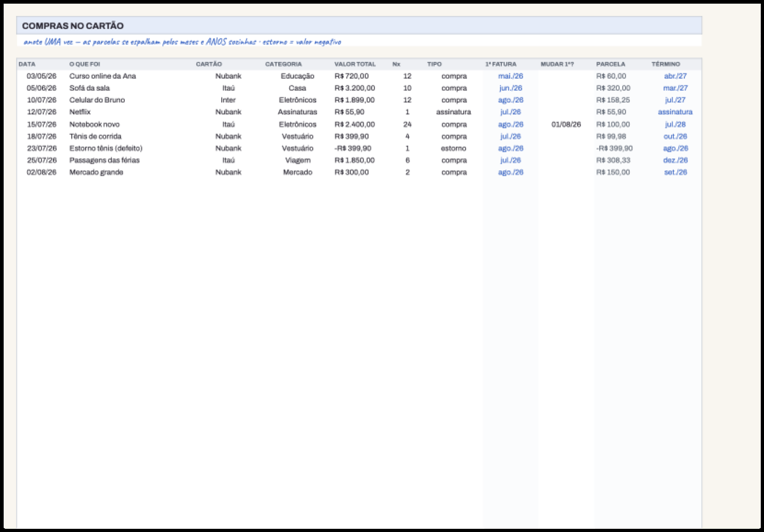Select the DATA column header
764x532 pixels.
coord(27,64)
